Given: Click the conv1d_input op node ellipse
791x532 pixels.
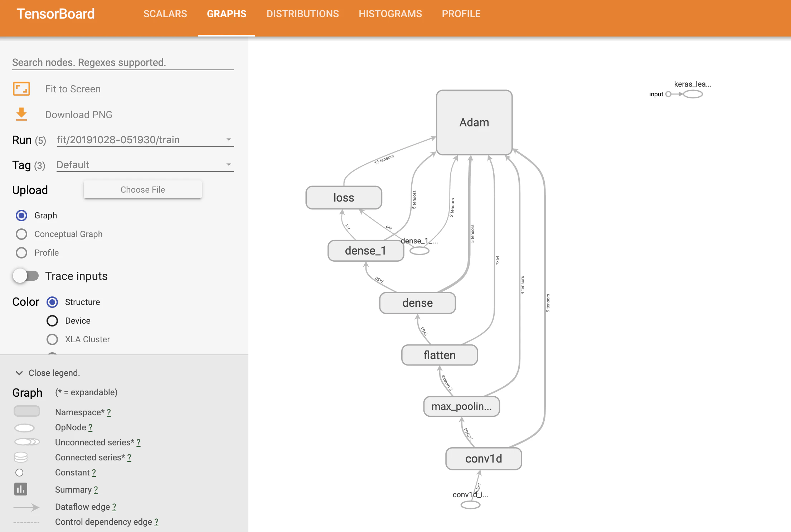Looking at the screenshot, I should (470, 505).
